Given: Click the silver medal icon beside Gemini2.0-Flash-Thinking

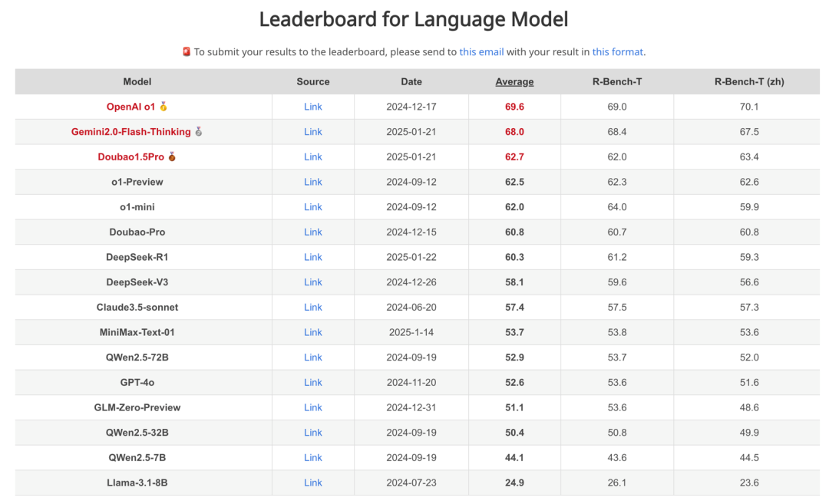Looking at the screenshot, I should (x=199, y=131).
